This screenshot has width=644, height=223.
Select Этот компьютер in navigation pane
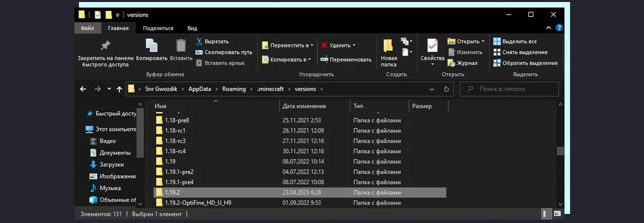pos(111,129)
